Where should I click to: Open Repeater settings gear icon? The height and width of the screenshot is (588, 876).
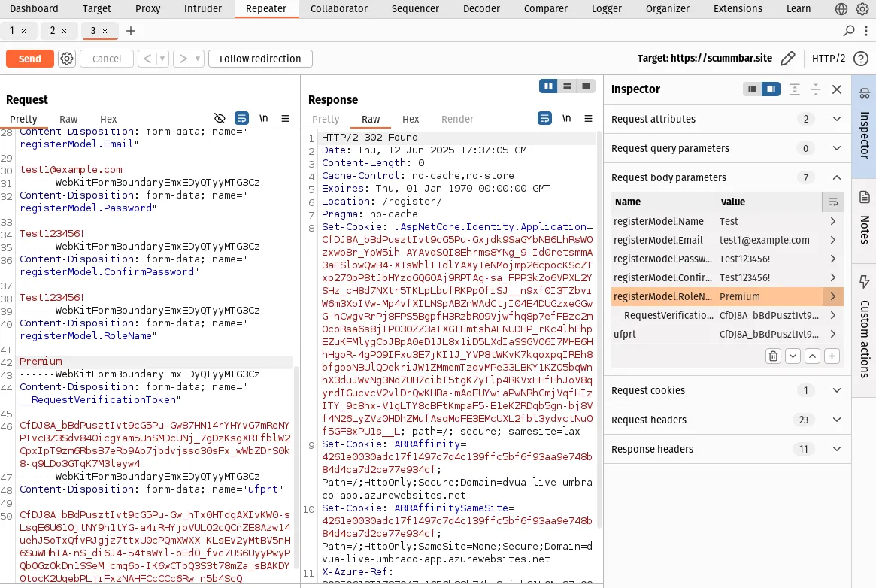[x=67, y=59]
